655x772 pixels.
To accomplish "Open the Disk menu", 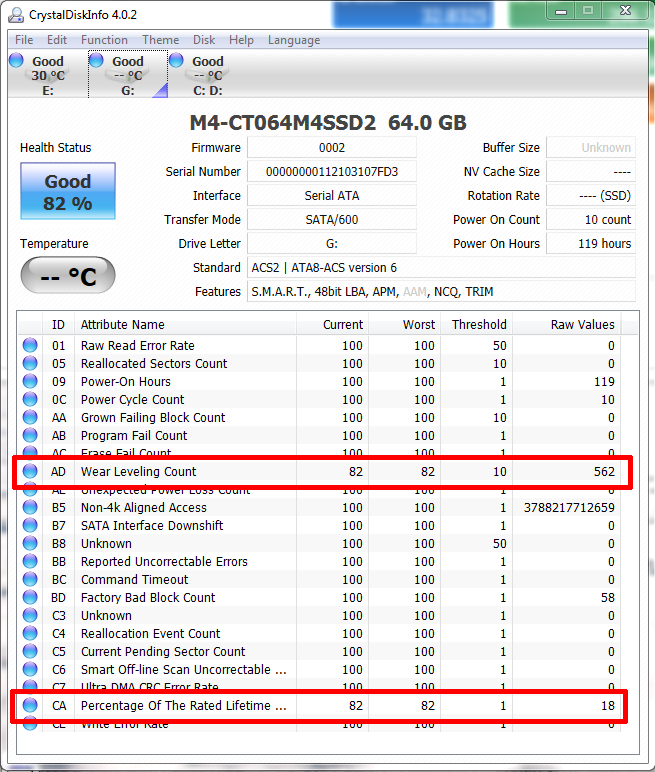I will (204, 40).
